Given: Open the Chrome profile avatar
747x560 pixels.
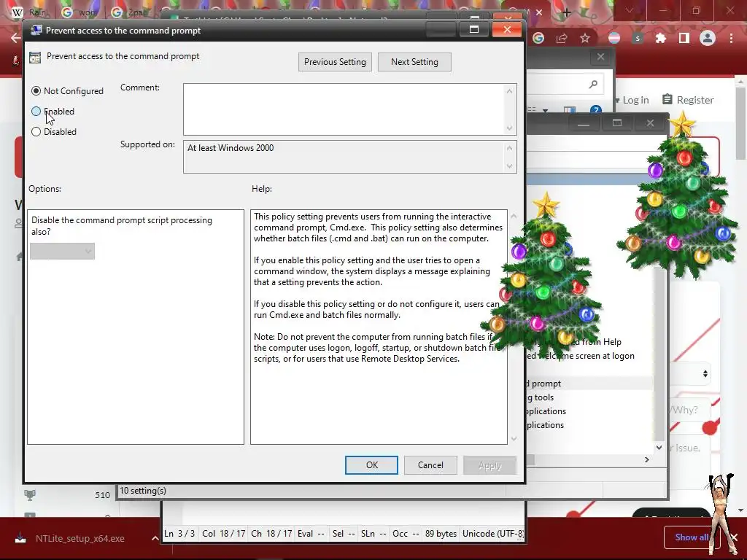Looking at the screenshot, I should click(708, 38).
